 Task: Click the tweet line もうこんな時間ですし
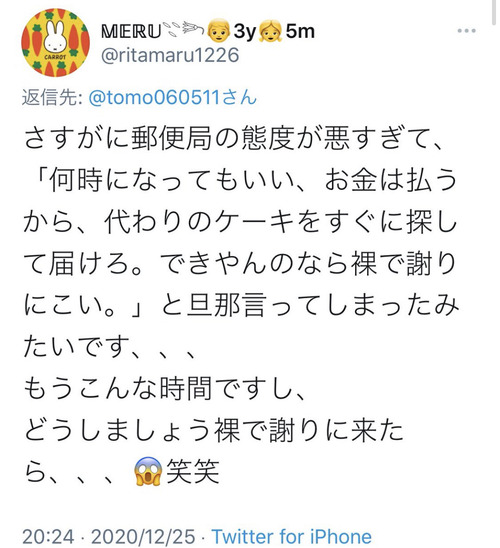[x=164, y=389]
